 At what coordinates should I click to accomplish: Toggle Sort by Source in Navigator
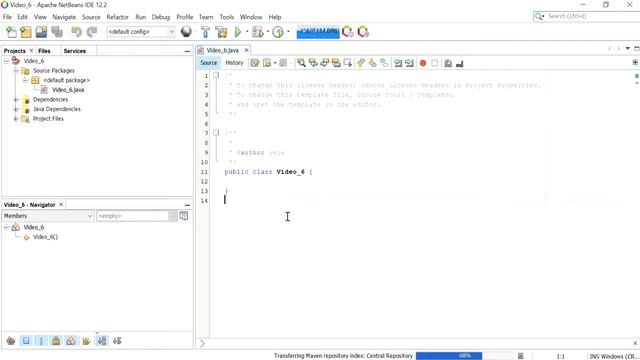click(117, 340)
